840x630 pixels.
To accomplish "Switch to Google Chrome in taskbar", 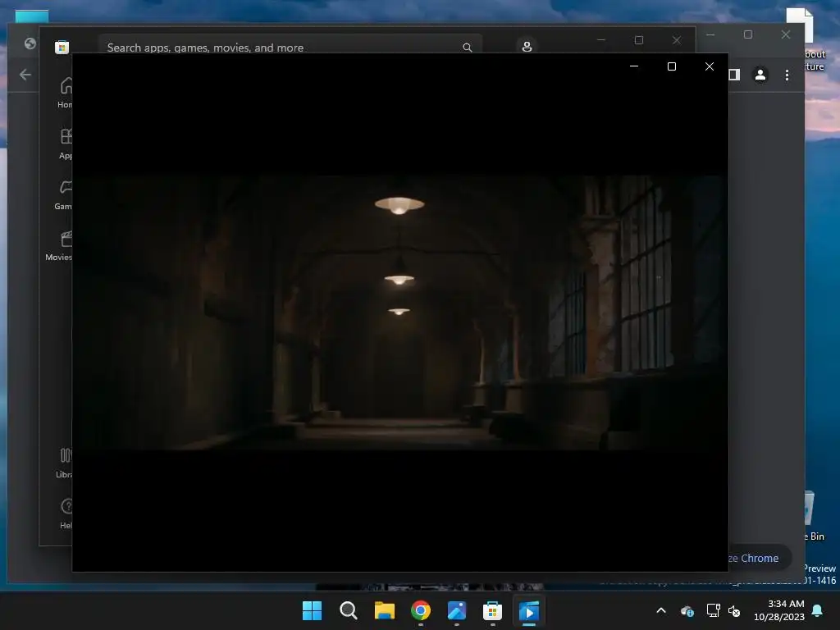I will point(421,610).
